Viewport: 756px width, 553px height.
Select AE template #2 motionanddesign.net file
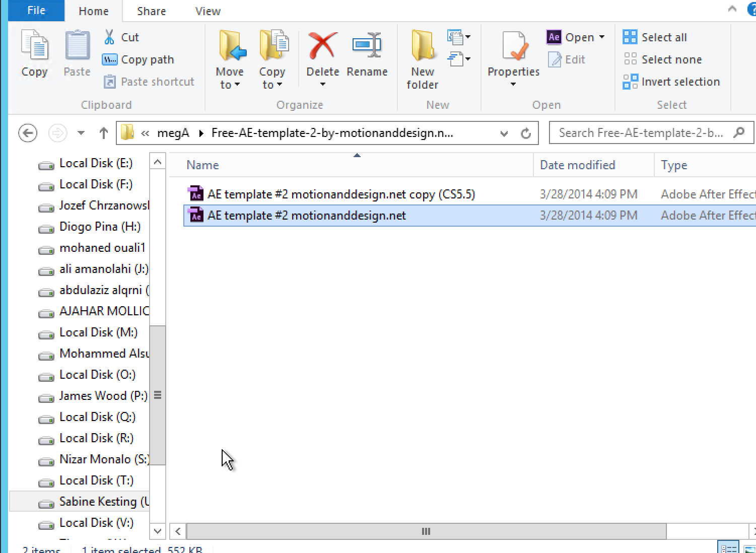pyautogui.click(x=469, y=216)
